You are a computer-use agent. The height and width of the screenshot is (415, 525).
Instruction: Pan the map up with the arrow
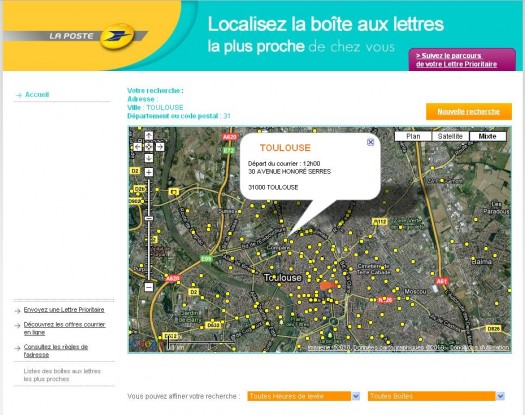pyautogui.click(x=149, y=136)
